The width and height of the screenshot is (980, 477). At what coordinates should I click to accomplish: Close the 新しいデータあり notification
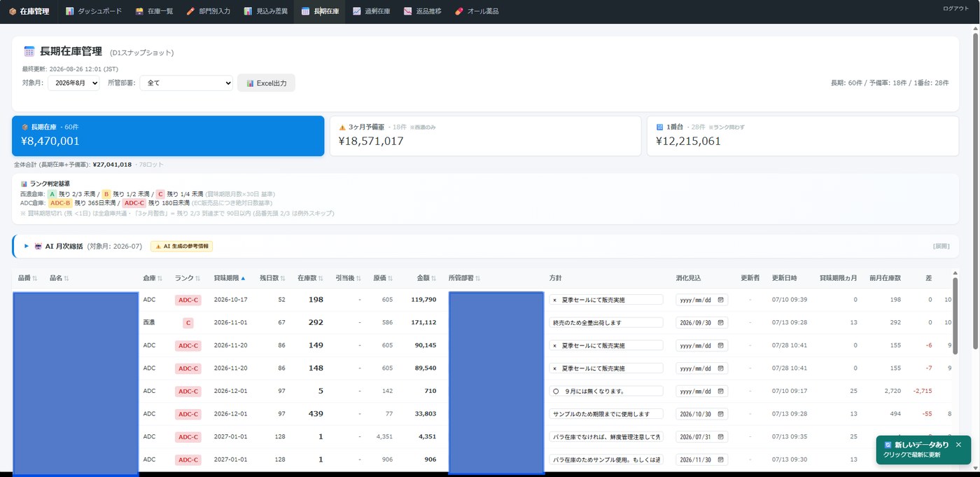[958, 445]
